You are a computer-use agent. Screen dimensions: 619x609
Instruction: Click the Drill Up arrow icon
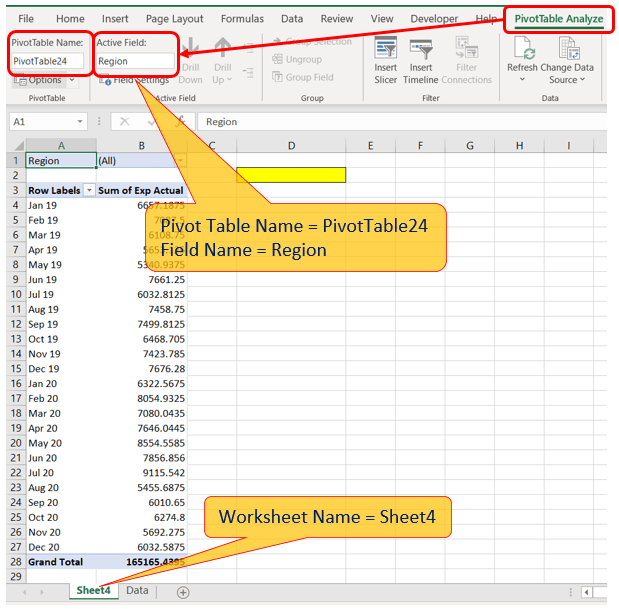pos(222,50)
